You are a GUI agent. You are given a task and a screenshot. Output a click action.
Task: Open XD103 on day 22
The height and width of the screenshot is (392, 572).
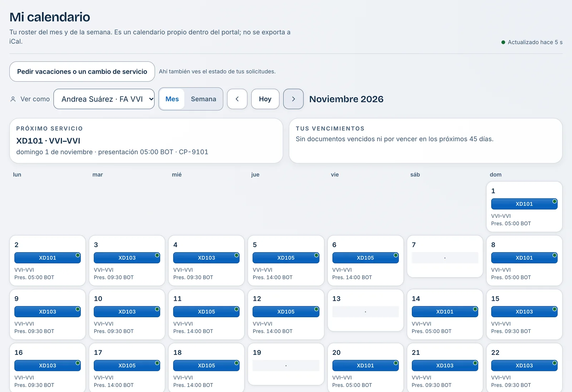(524, 366)
